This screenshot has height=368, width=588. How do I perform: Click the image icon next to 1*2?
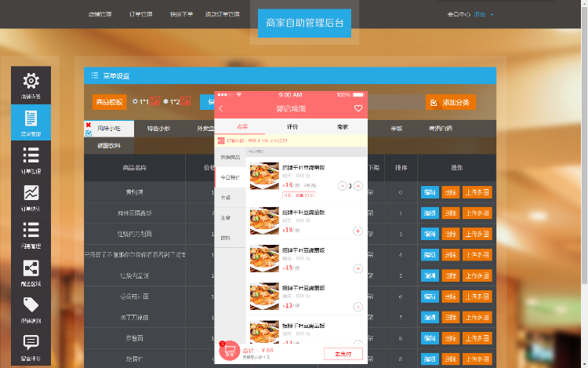186,101
